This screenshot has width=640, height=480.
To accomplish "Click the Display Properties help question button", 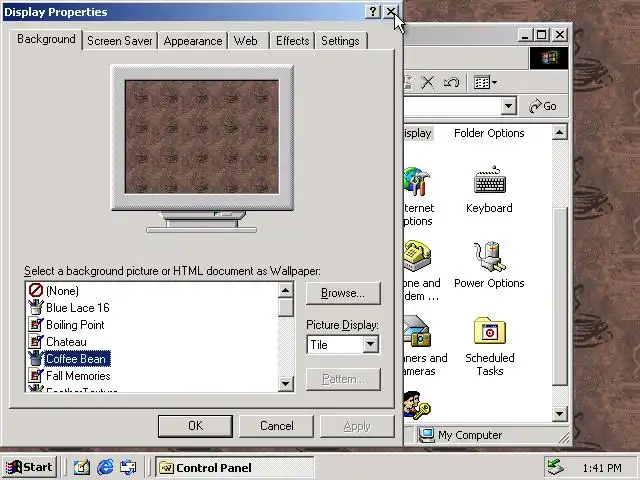I will tap(373, 12).
